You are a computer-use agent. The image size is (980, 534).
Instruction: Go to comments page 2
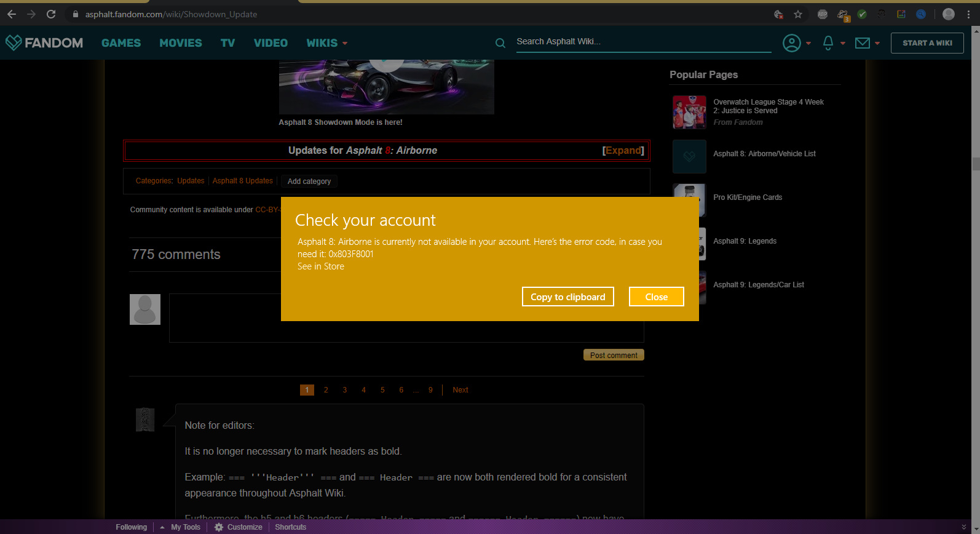click(326, 390)
